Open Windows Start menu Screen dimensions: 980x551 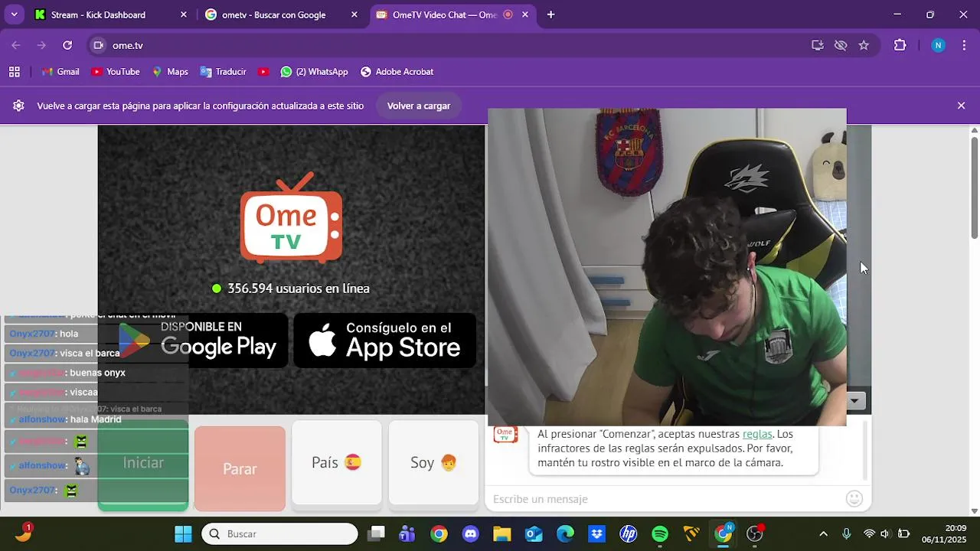(x=183, y=533)
